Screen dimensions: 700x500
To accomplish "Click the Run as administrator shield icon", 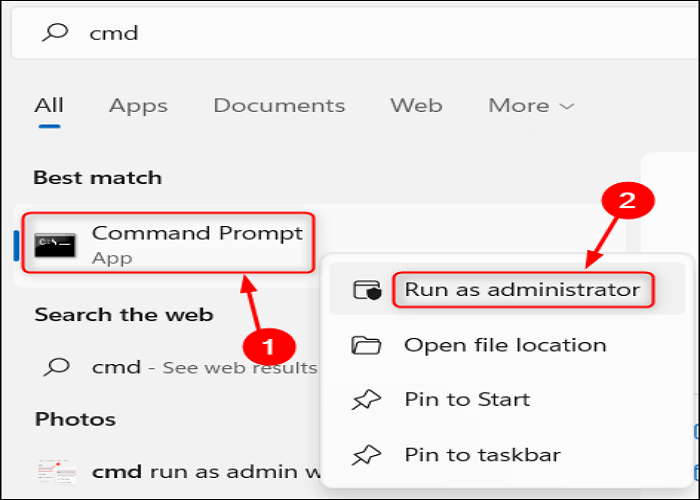I will coord(367,290).
